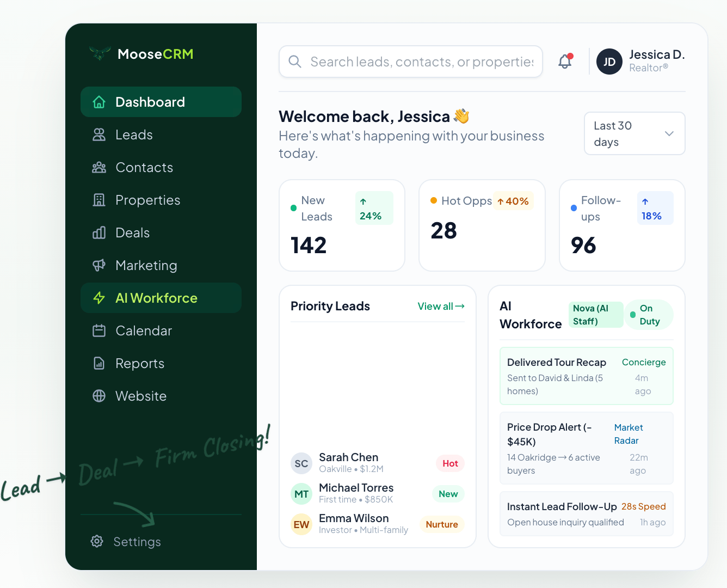Click the Deals bar chart icon
727x588 pixels.
(99, 232)
